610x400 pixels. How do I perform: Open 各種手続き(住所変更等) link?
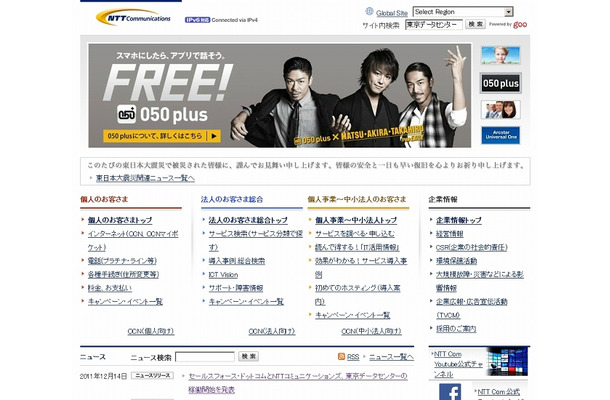[123, 274]
